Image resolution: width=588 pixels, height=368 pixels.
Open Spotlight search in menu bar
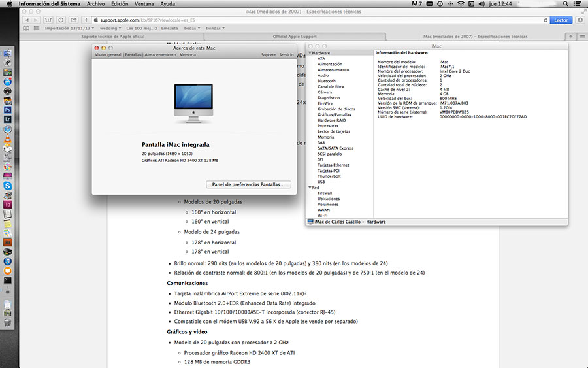566,4
